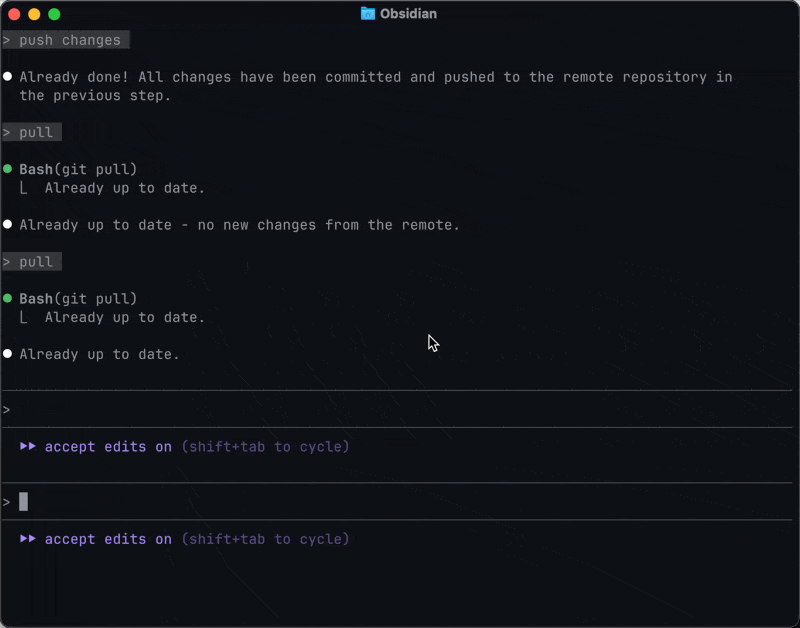Viewport: 800px width, 628px height.
Task: Click the green status dot beside first Bash(git pull)
Action: 8,169
